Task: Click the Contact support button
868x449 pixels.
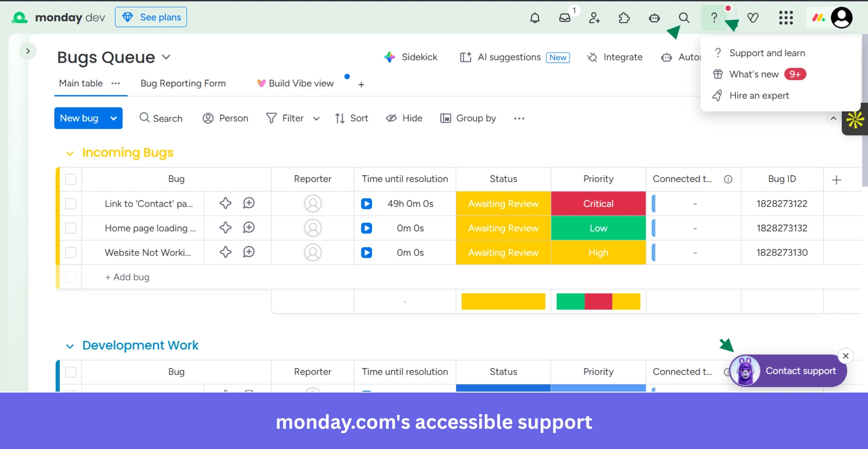Action: [787, 371]
